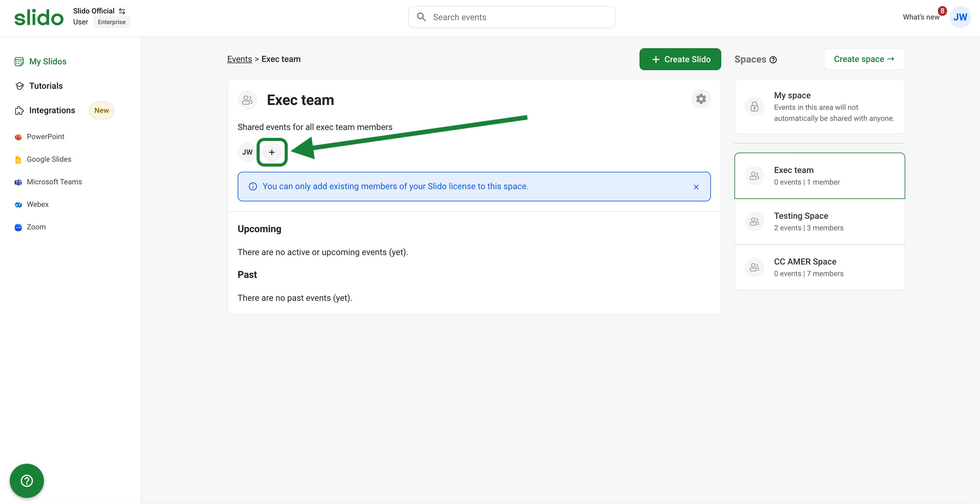Open the help chat button

point(27,481)
